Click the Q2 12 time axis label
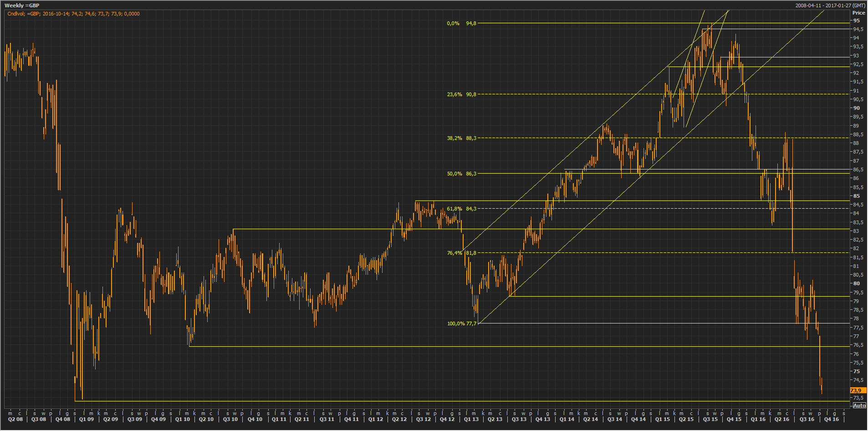Image resolution: width=868 pixels, height=431 pixels. [x=399, y=419]
